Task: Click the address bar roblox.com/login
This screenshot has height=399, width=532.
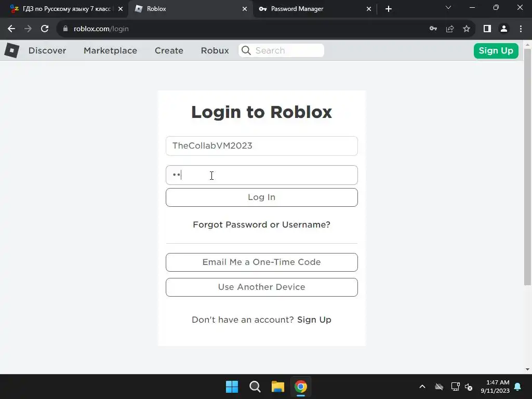Action: [x=244, y=29]
